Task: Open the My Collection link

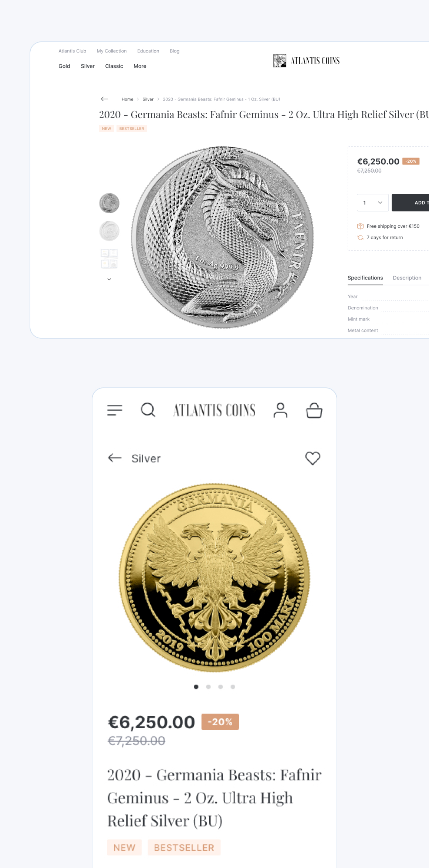Action: pos(112,51)
